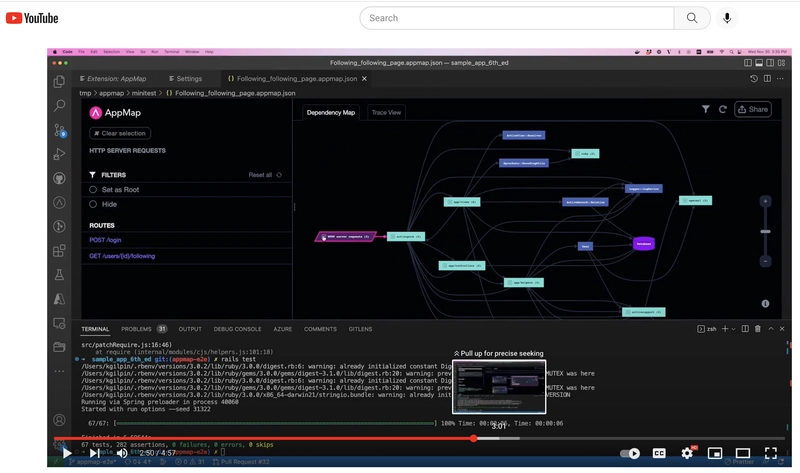
Task: Open Source Control view with badge
Action: (x=60, y=130)
